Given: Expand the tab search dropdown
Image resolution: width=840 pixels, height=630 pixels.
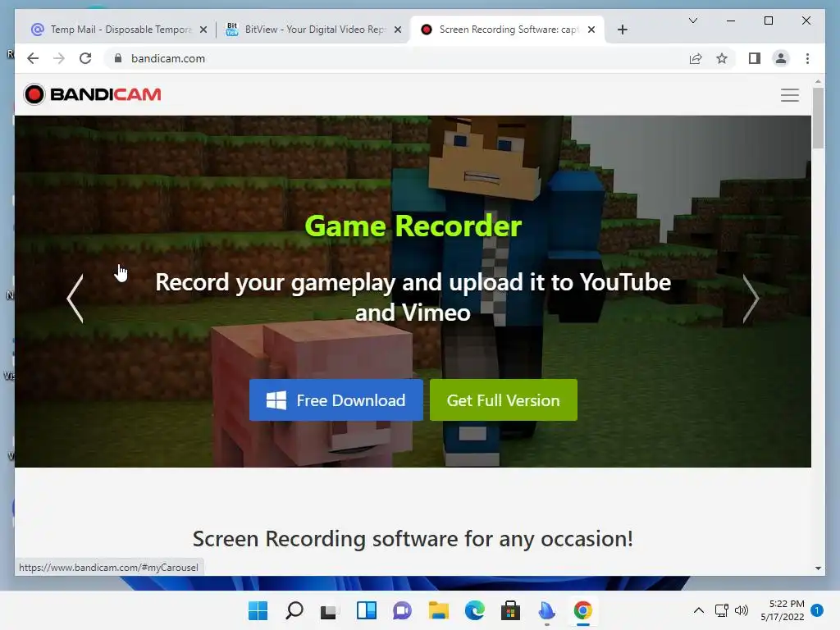Looking at the screenshot, I should (692, 21).
